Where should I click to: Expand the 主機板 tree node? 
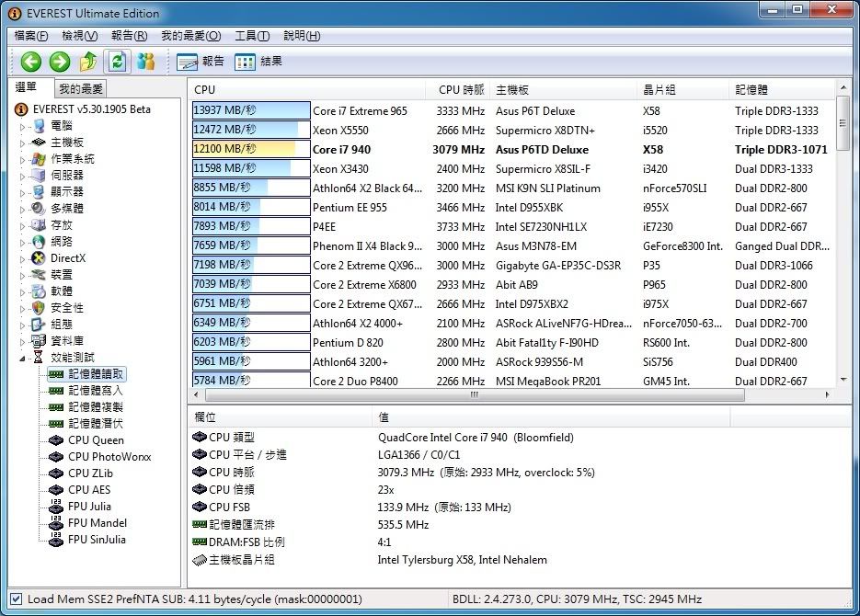(22, 143)
